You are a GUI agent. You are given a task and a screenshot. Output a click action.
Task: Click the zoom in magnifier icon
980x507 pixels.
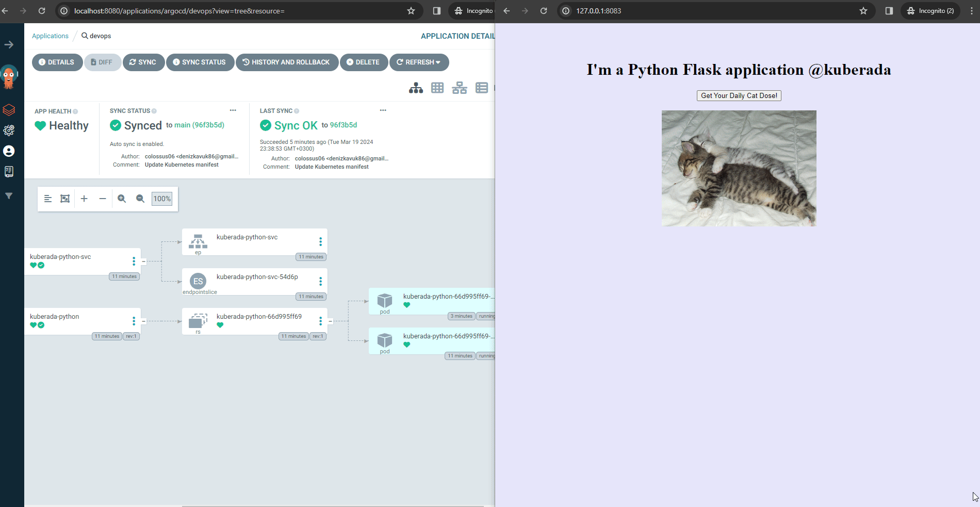tap(122, 199)
